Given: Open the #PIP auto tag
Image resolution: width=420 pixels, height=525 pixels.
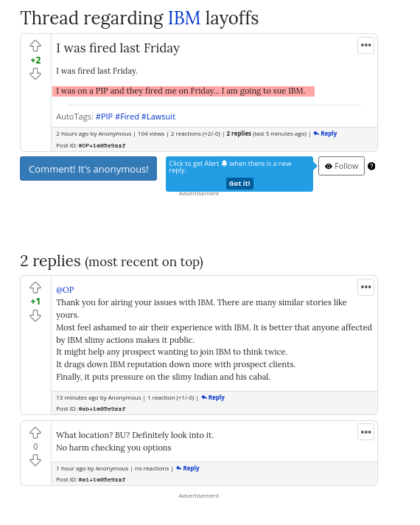Looking at the screenshot, I should point(104,117).
